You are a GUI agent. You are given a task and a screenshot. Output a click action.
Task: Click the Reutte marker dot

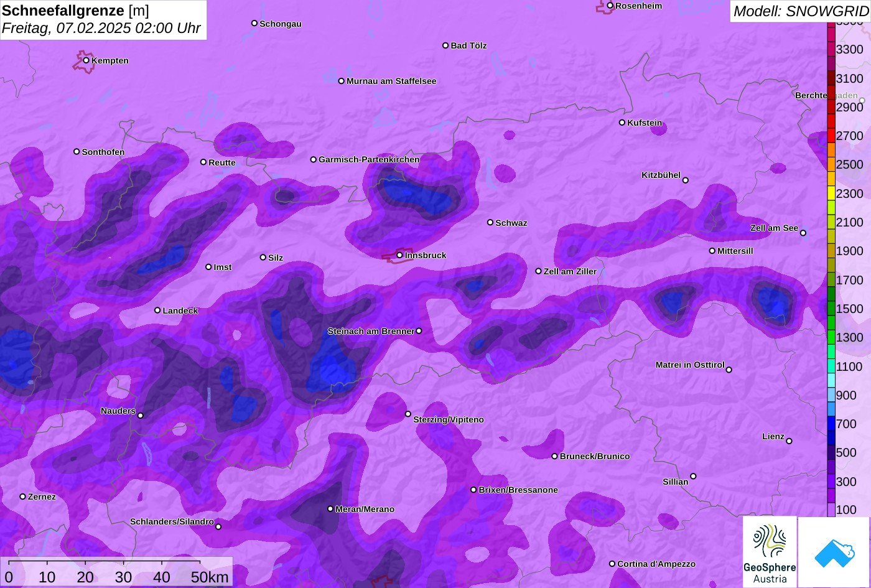tap(203, 162)
